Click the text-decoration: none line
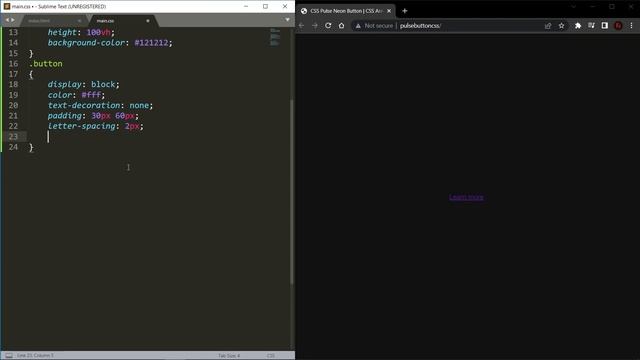640x360 pixels. (x=100, y=105)
